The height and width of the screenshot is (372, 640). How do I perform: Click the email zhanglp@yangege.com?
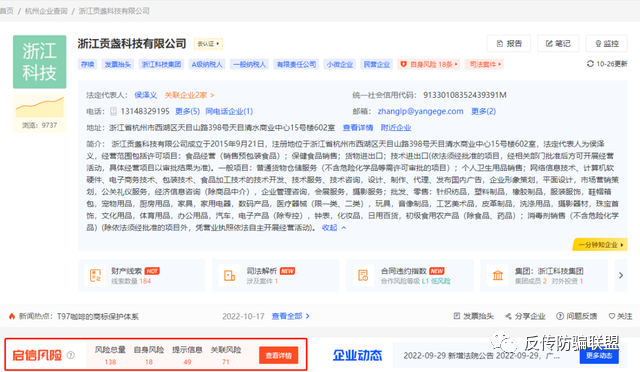(420, 111)
